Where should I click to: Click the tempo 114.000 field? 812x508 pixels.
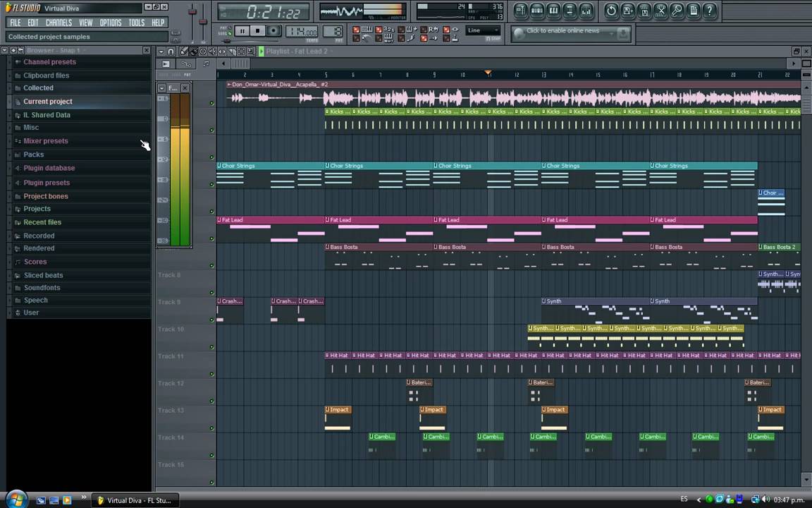click(302, 32)
